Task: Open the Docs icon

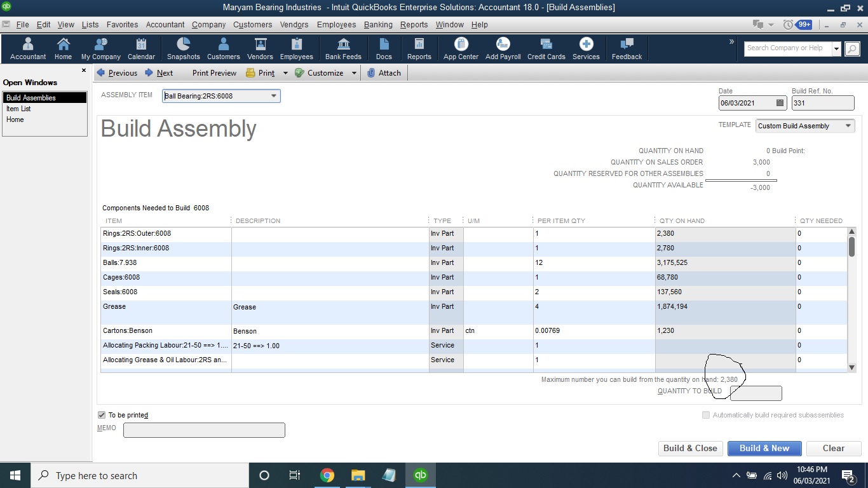Action: point(384,49)
